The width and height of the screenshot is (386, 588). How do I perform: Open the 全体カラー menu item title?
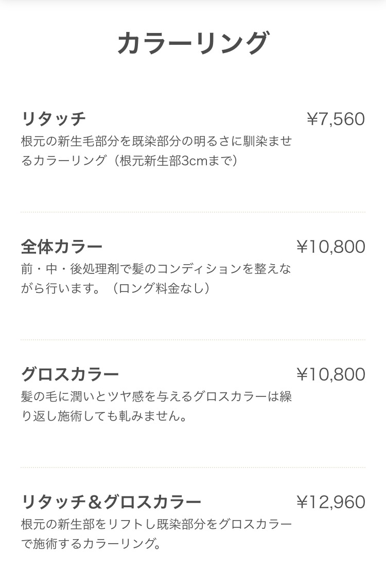point(62,246)
